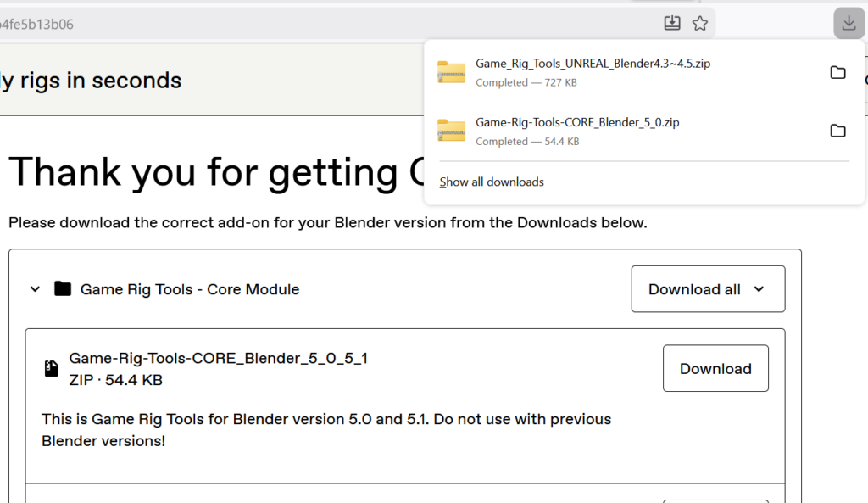Viewport: 868px width, 503px height.
Task: Open the Download all dropdown
Action: [707, 289]
